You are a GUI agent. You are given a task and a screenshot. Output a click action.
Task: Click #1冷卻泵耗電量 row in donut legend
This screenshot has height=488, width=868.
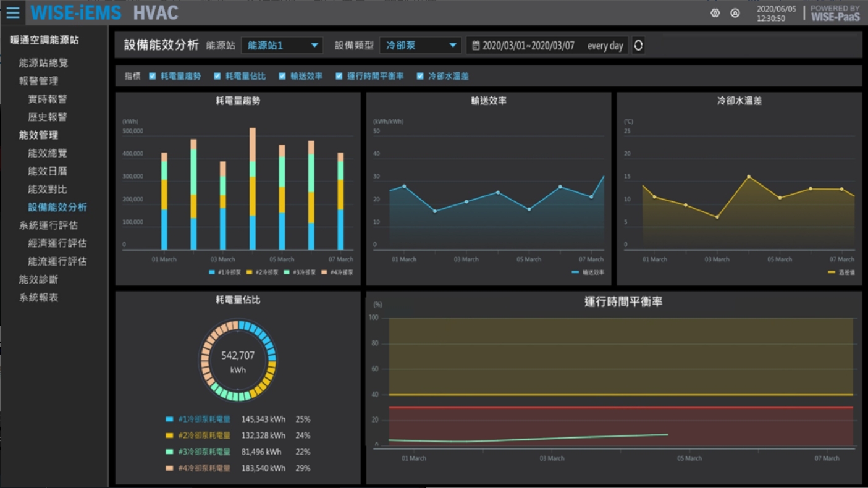(x=238, y=419)
